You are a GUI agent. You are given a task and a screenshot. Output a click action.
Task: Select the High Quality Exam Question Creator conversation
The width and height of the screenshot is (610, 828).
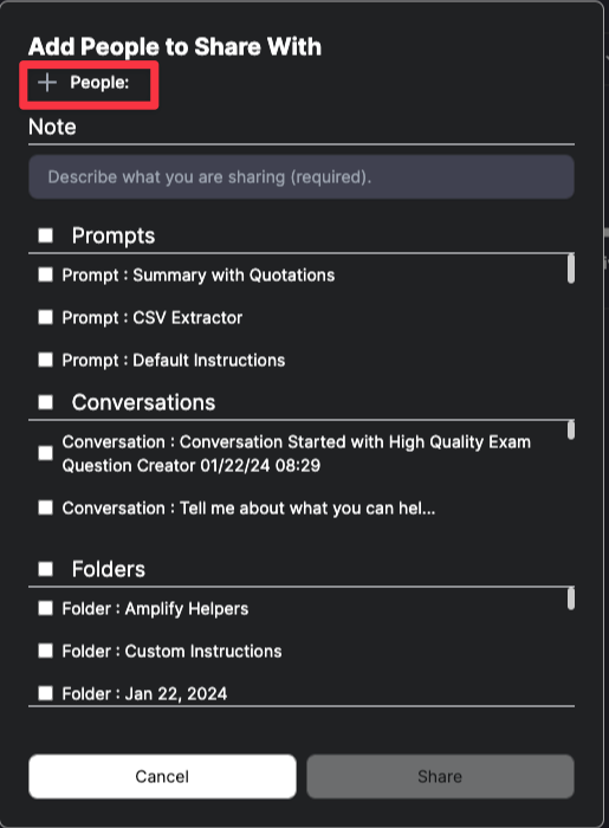pos(45,453)
